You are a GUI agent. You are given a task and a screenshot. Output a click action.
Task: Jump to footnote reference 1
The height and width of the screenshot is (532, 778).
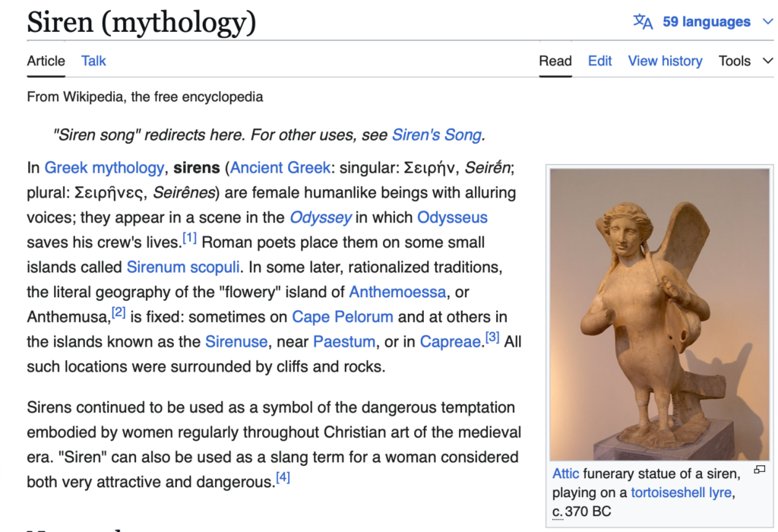coord(189,239)
